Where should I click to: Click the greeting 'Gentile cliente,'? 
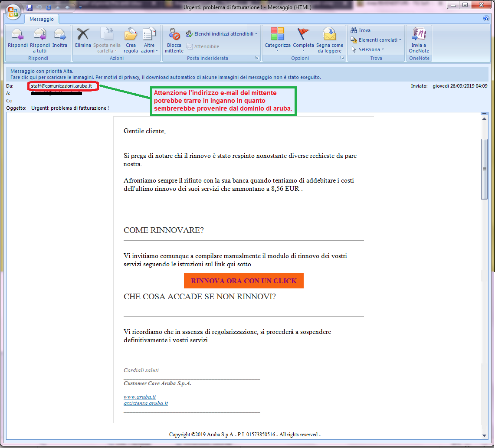click(x=144, y=131)
